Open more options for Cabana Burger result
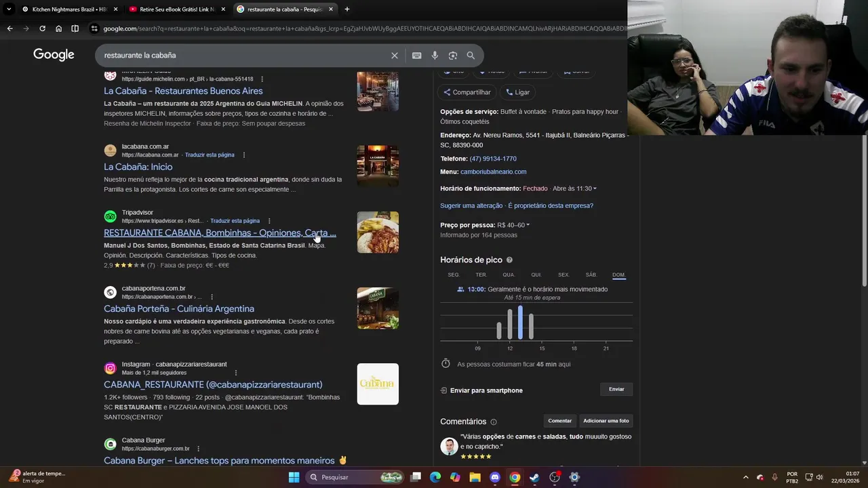 tap(198, 449)
